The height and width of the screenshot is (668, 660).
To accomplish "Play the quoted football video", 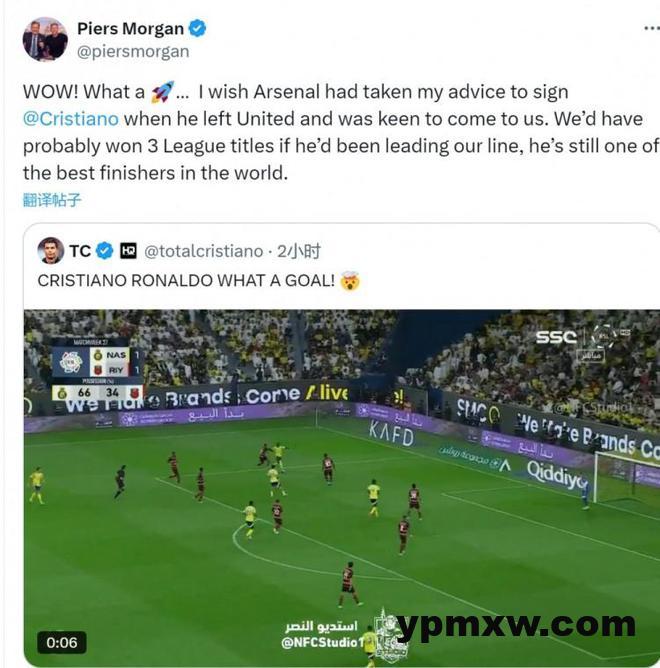I will [342, 488].
